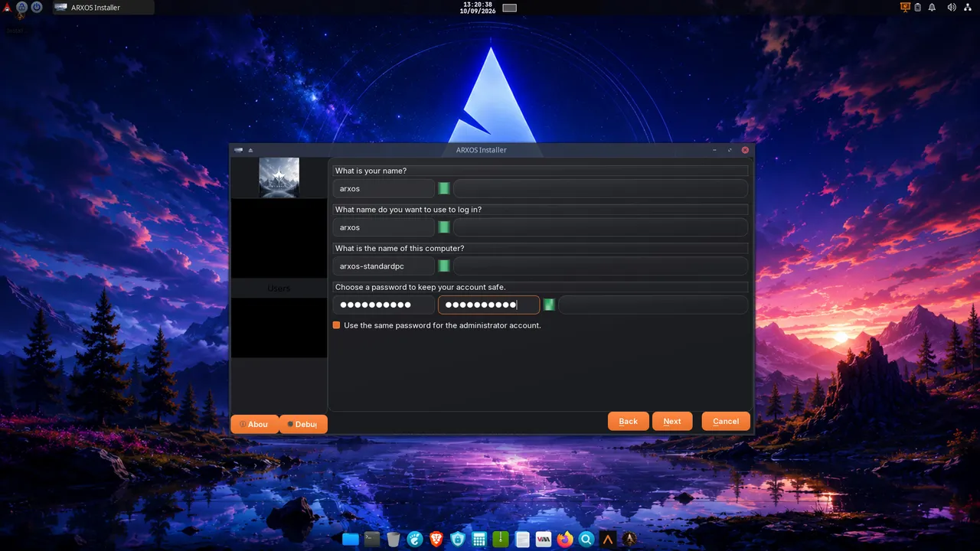This screenshot has height=551, width=980.
Task: Click the ARXOS logo thumbnail in sidebar
Action: pos(279,178)
